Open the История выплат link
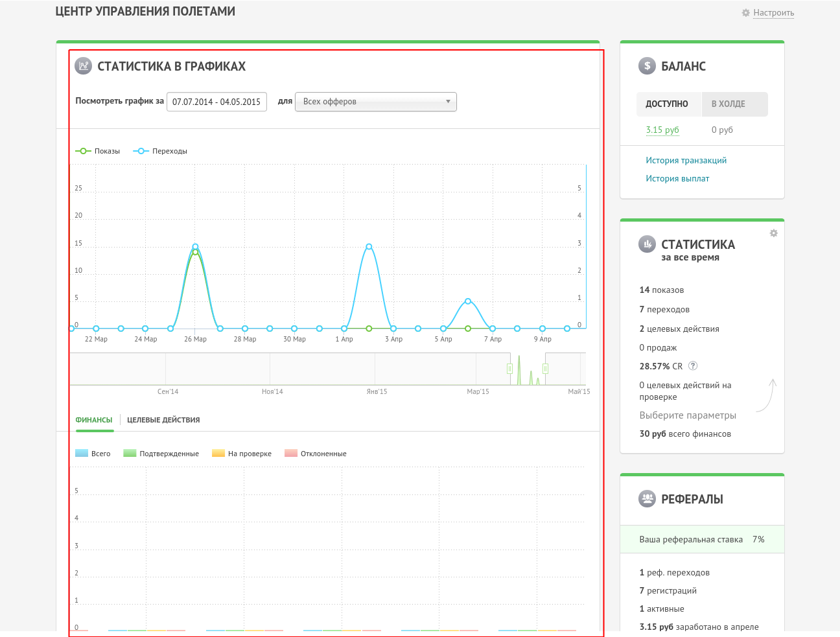 tap(677, 178)
